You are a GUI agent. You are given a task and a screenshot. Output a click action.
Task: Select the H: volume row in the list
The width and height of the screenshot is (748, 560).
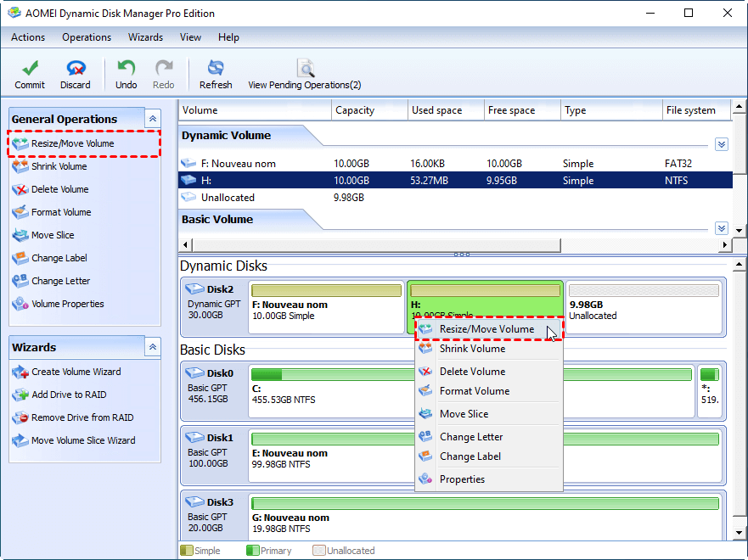coord(456,180)
